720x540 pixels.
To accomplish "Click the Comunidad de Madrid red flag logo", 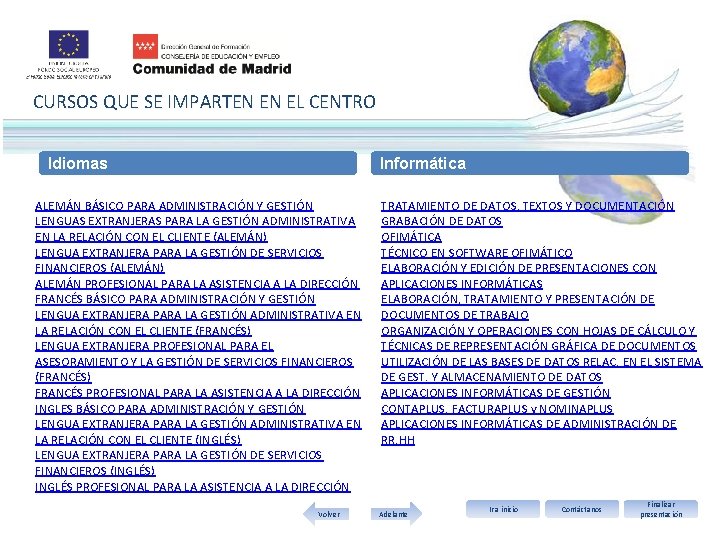I will point(145,46).
